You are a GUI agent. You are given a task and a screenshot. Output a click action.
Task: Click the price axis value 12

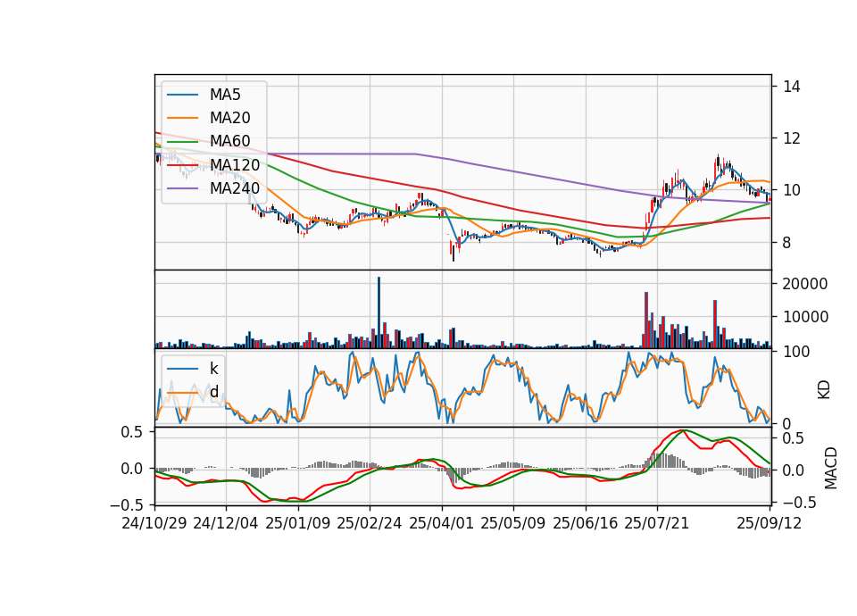point(792,138)
